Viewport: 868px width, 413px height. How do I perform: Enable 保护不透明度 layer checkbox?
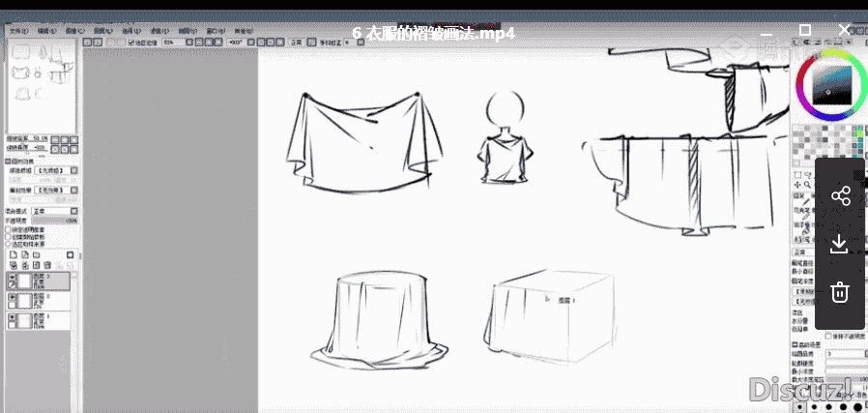[8, 229]
